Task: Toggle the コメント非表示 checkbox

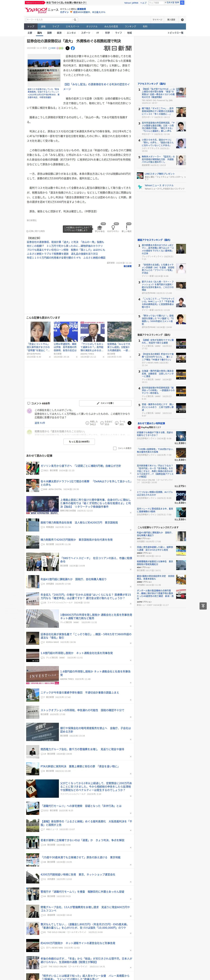Action: coord(115,448)
